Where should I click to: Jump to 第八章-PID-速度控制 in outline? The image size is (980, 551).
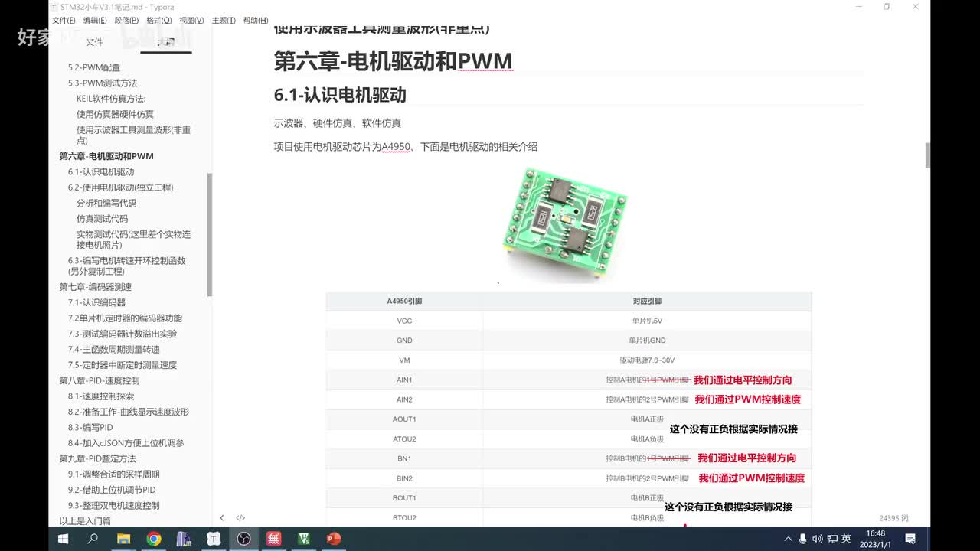tap(100, 380)
